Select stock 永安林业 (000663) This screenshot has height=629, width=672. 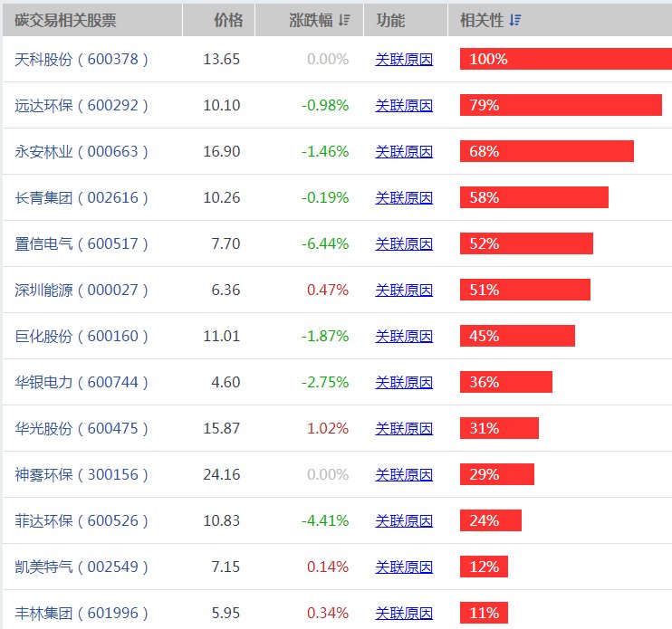pyautogui.click(x=82, y=151)
